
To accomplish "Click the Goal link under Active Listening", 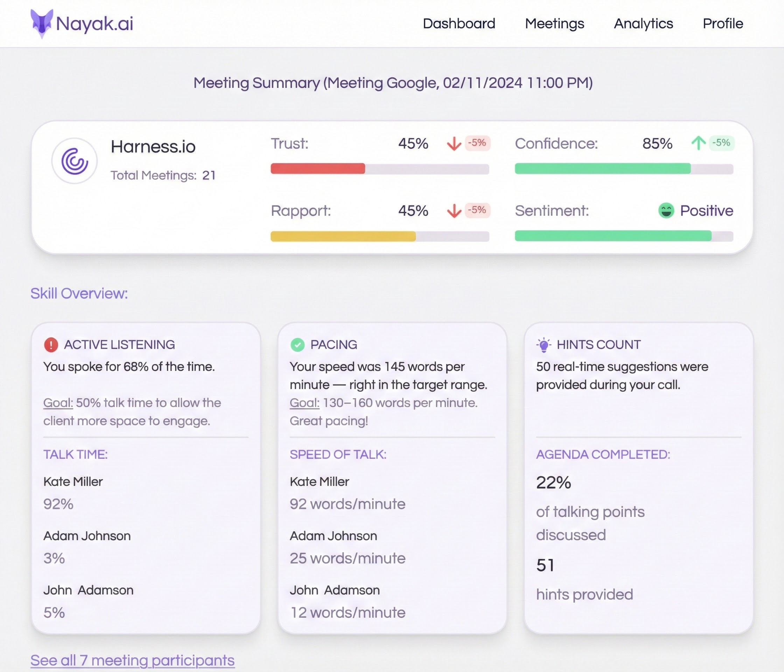I will 58,402.
